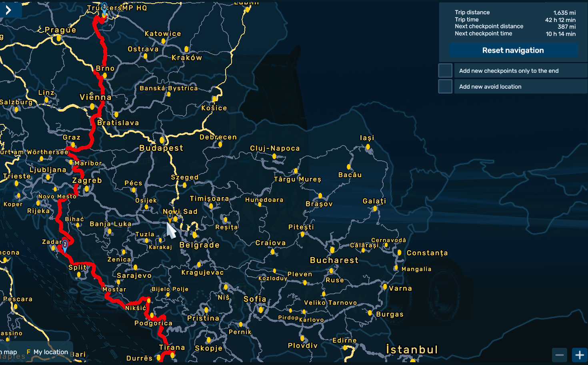588x365 pixels.
Task: Click the Constanța city marker dot
Action: pos(399,253)
